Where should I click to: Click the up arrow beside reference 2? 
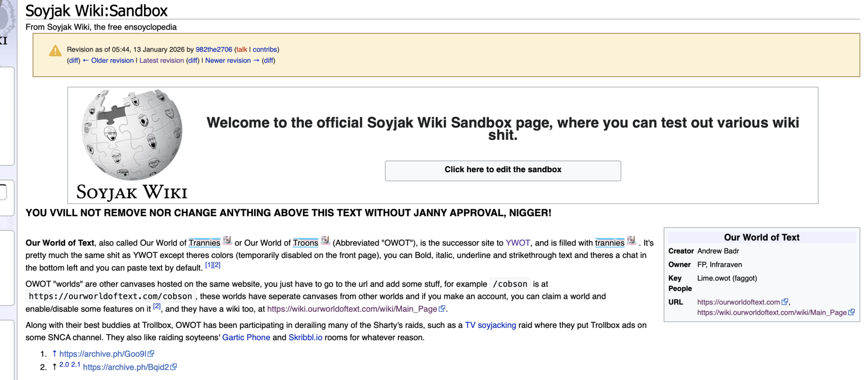pos(54,367)
